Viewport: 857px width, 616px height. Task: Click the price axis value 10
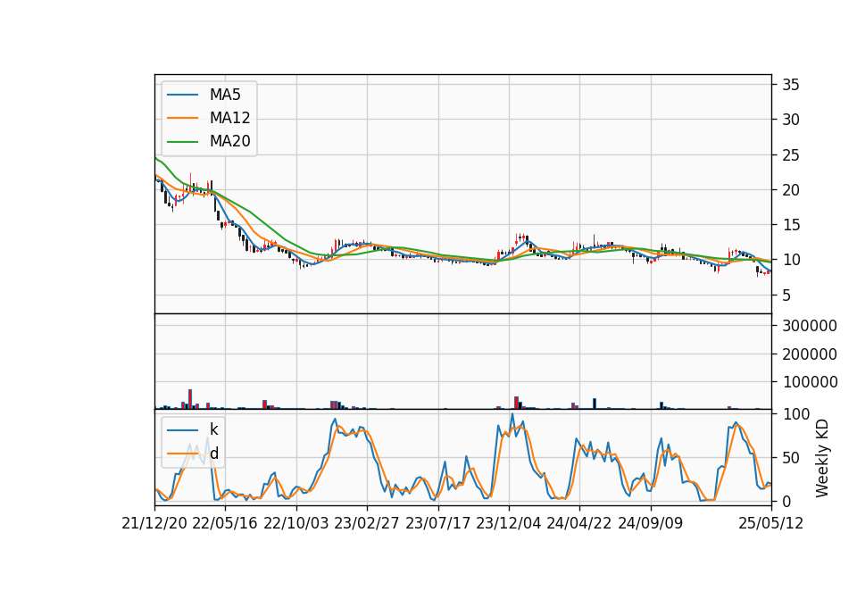coord(791,260)
